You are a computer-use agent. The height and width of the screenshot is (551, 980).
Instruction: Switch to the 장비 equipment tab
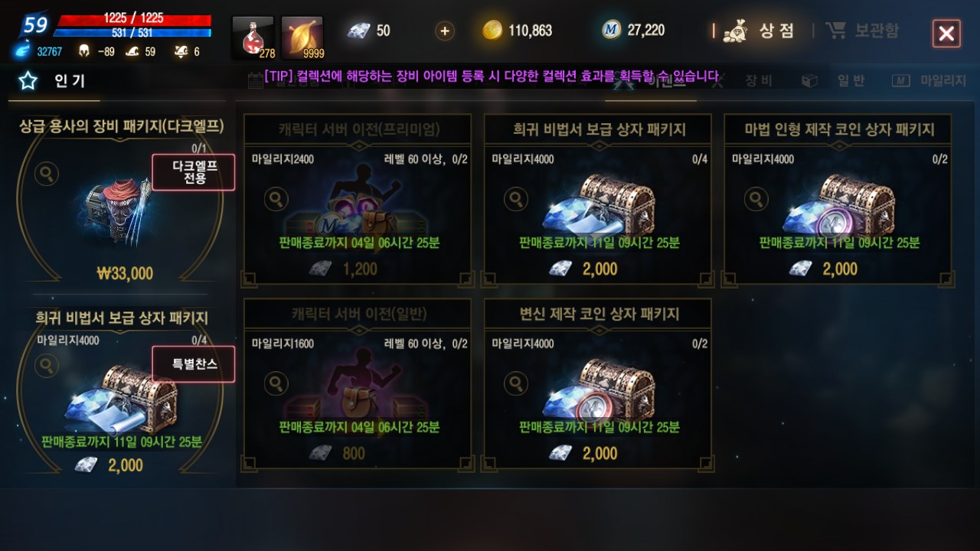746,81
